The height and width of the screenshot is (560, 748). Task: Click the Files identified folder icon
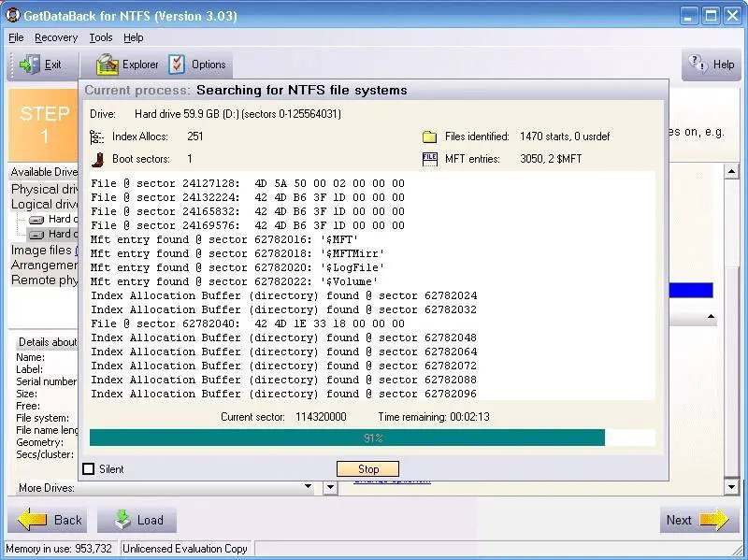tap(430, 136)
